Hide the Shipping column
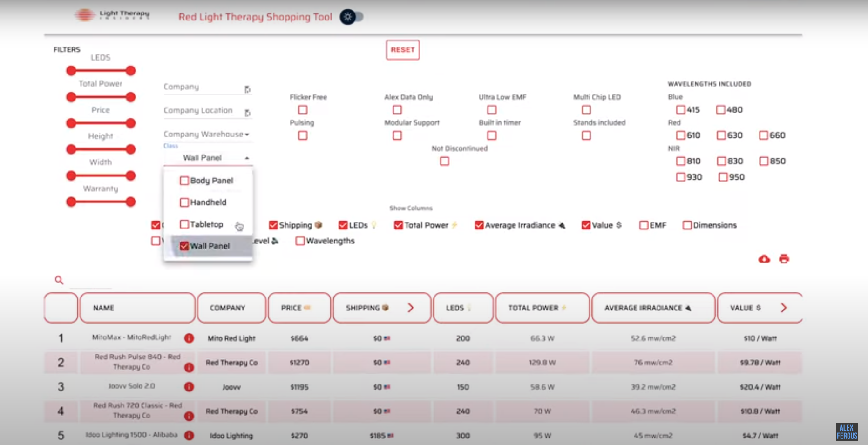 273,225
